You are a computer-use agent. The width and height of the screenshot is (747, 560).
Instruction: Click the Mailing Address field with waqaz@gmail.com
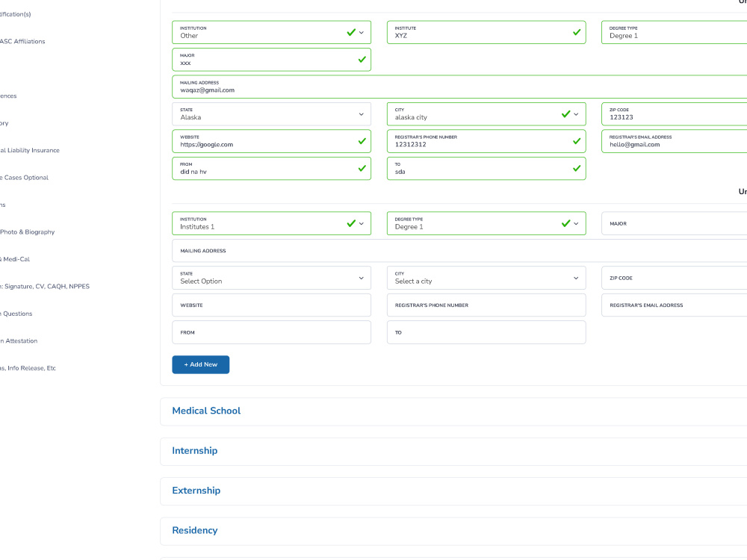[x=459, y=87]
